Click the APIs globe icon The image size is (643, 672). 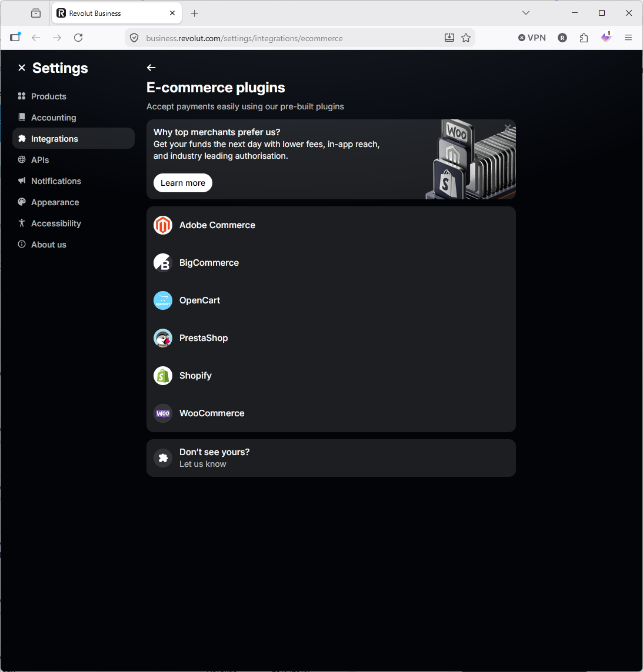(x=21, y=159)
